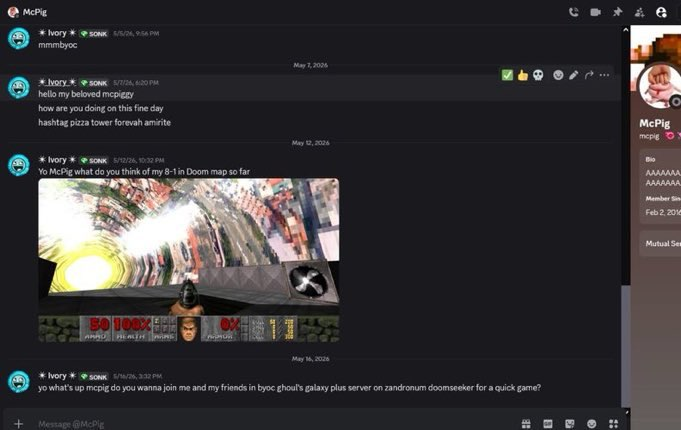Open the sticker picker
Image resolution: width=681 pixels, height=430 pixels.
[x=569, y=423]
